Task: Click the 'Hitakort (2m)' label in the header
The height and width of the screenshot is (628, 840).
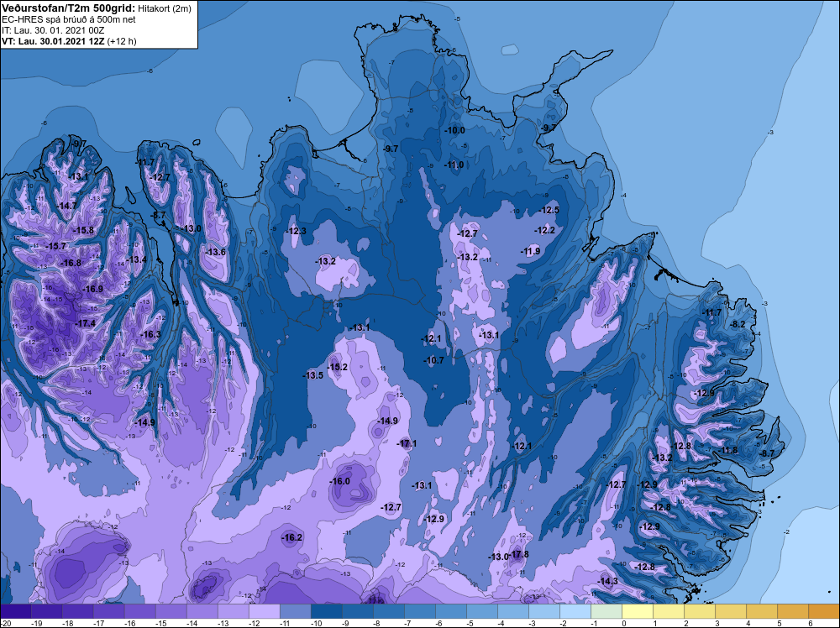Action: click(165, 8)
